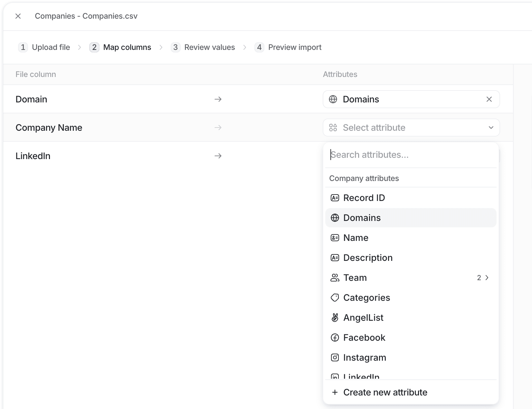Click the AngelList peace-sign icon

tap(335, 318)
